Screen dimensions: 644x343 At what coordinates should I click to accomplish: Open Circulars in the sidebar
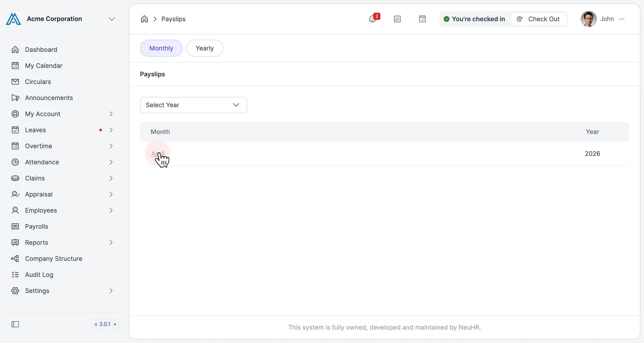(x=38, y=82)
